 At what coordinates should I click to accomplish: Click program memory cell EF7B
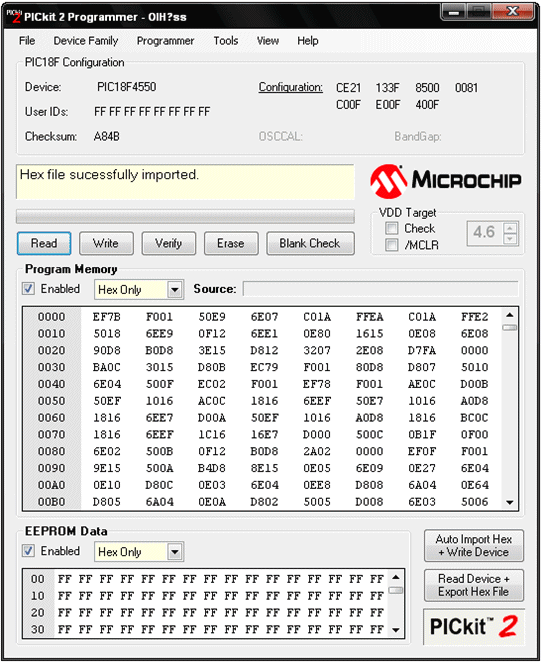(107, 317)
